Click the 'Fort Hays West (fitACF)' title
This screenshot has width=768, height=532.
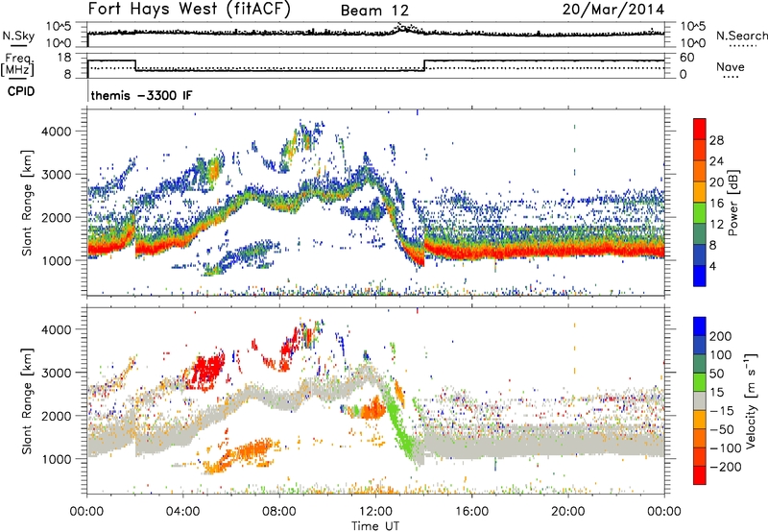click(x=189, y=9)
